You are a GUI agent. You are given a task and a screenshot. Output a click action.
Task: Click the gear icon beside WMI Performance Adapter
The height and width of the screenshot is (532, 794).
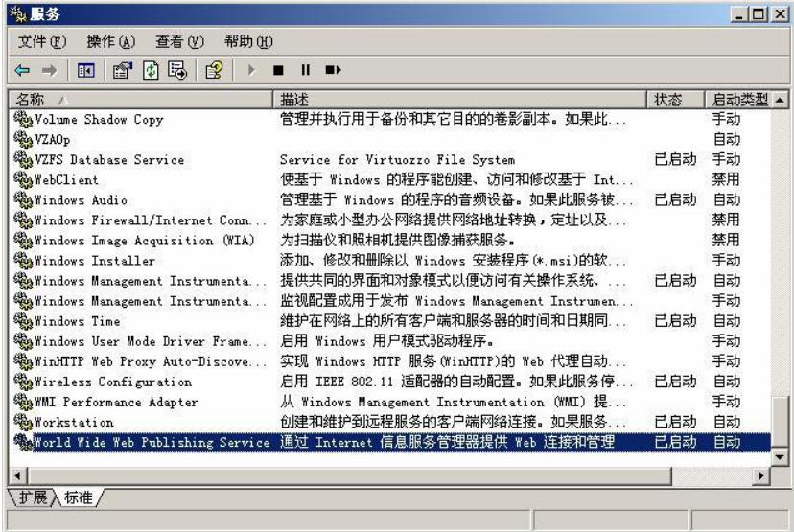[x=23, y=402]
